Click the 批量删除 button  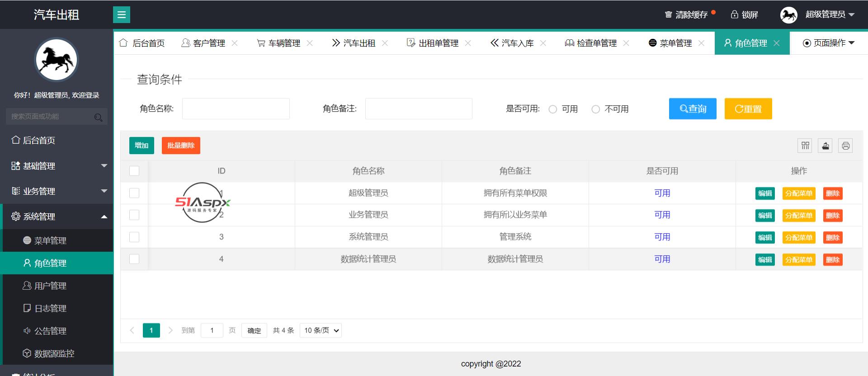pos(181,146)
